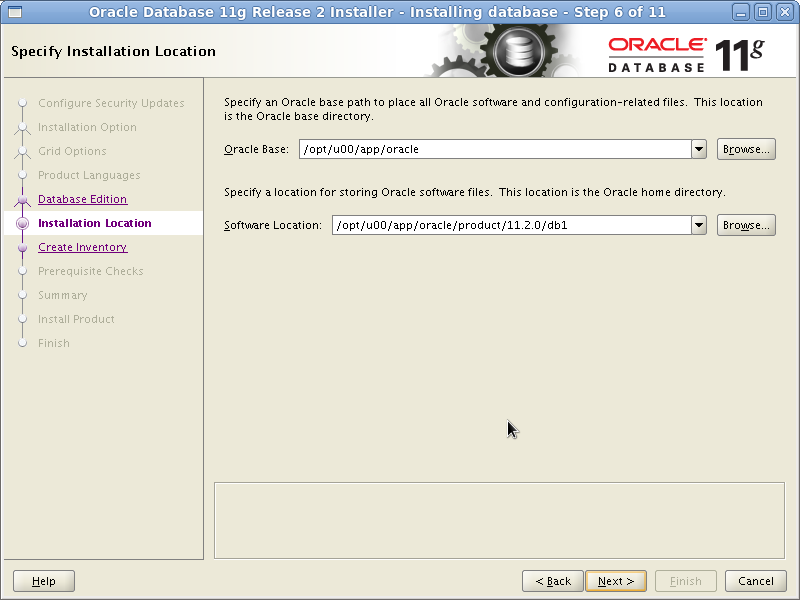This screenshot has height=600, width=800.
Task: Click the Grid Options step label
Action: pos(72,151)
